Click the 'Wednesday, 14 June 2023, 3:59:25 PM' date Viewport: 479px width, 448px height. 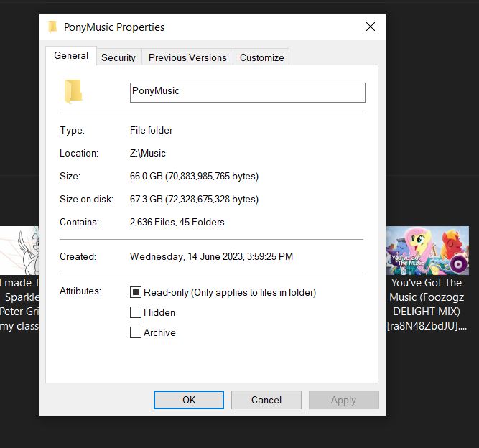(x=211, y=256)
